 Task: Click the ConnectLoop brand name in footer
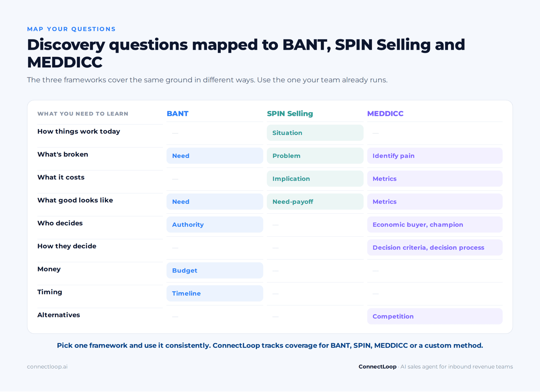pos(377,367)
